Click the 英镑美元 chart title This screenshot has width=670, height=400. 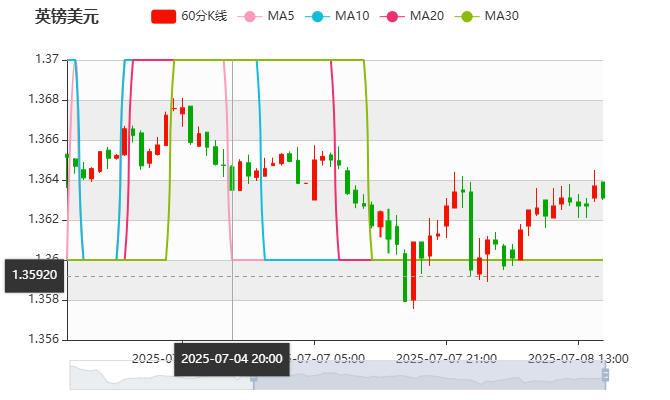[x=67, y=16]
